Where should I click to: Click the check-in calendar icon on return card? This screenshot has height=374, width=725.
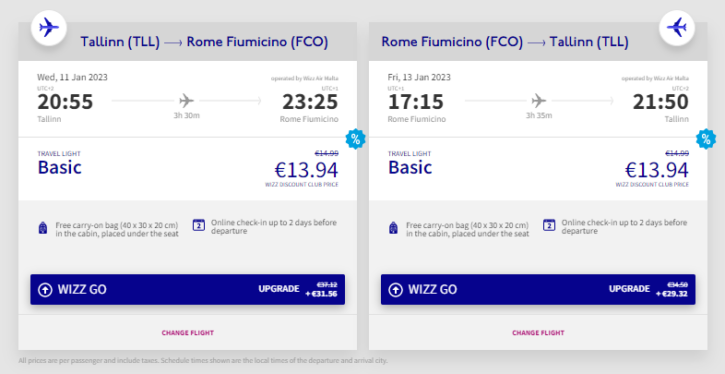click(549, 225)
